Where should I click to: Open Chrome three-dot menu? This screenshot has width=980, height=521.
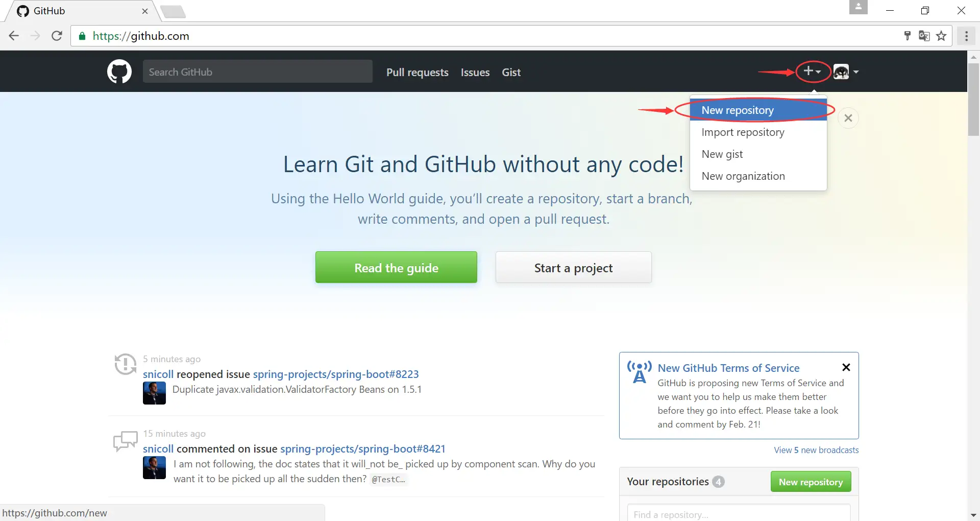966,36
